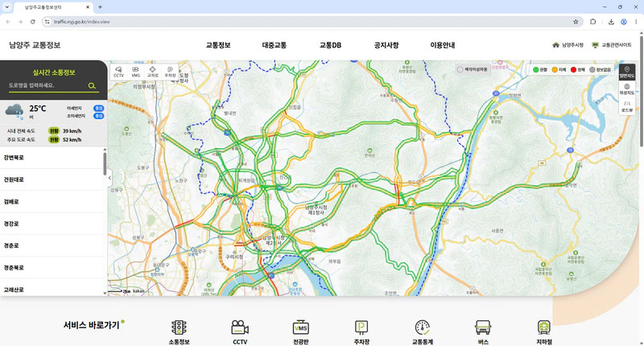Screen dimensions: 644x346
Task: Switch to 일반지도 standard map view
Action: point(627,72)
